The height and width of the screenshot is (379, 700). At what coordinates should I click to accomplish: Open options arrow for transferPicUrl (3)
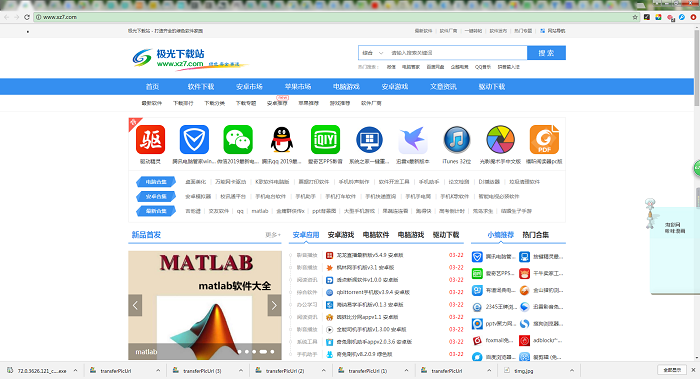(x=241, y=371)
